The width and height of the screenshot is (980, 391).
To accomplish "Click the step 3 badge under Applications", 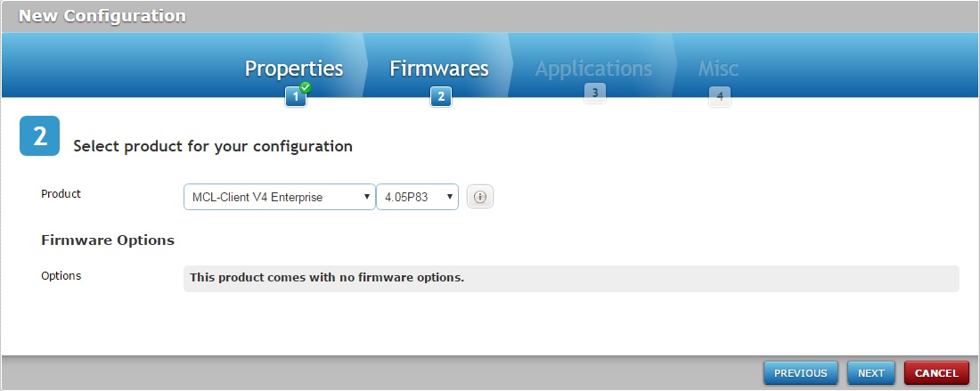I will pos(595,93).
